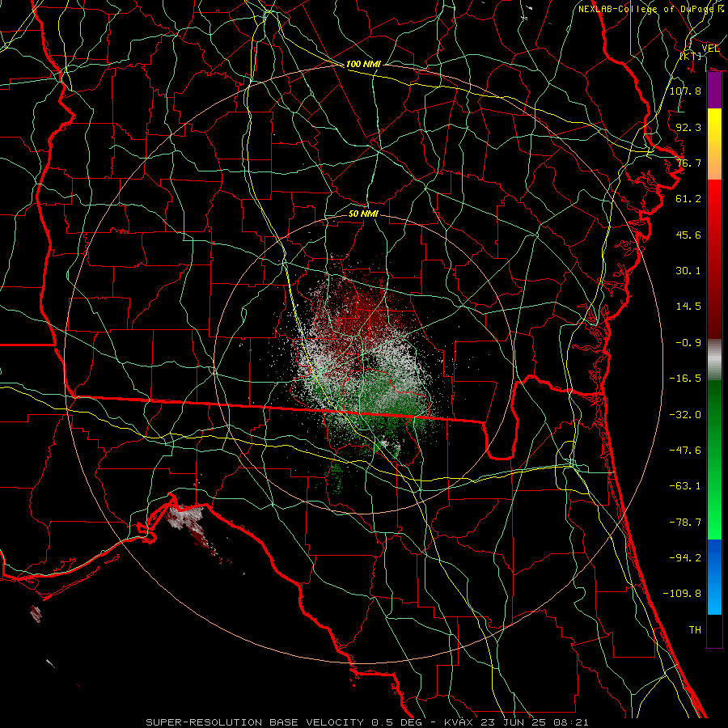Screen dimensions: 728x728
Task: Select the -109.8 legend value
Action: (682, 594)
